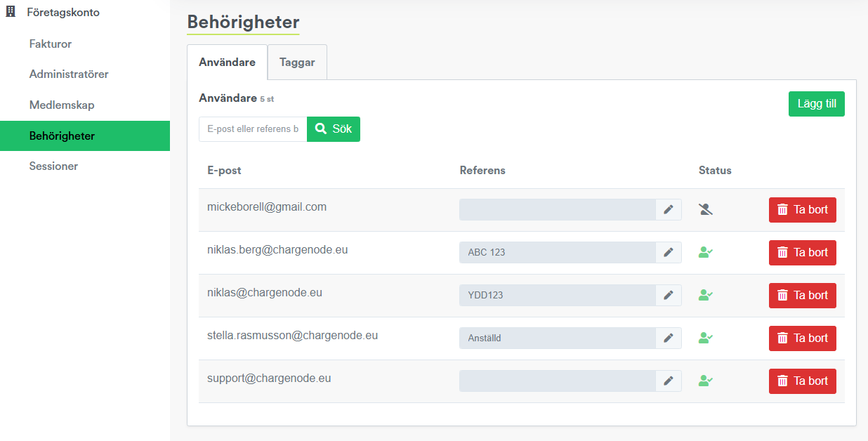Click pencil icon next to YDD123

669,296
